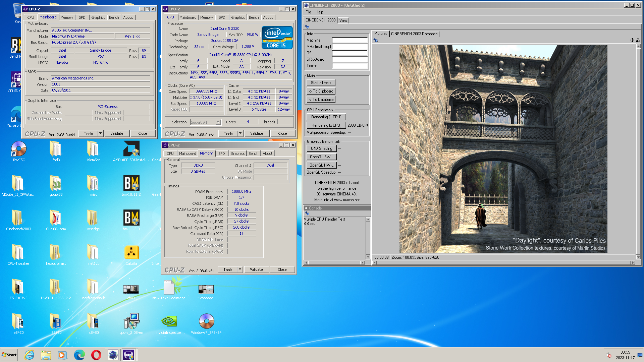Switch to Graphics tab in Memory CPU-Z window

238,154
